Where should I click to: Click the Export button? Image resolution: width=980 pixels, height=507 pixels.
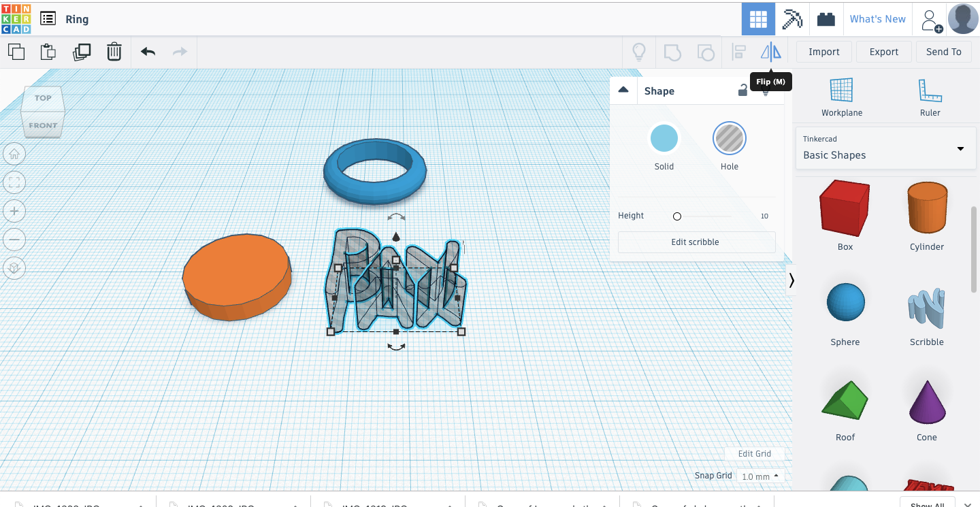coord(884,52)
